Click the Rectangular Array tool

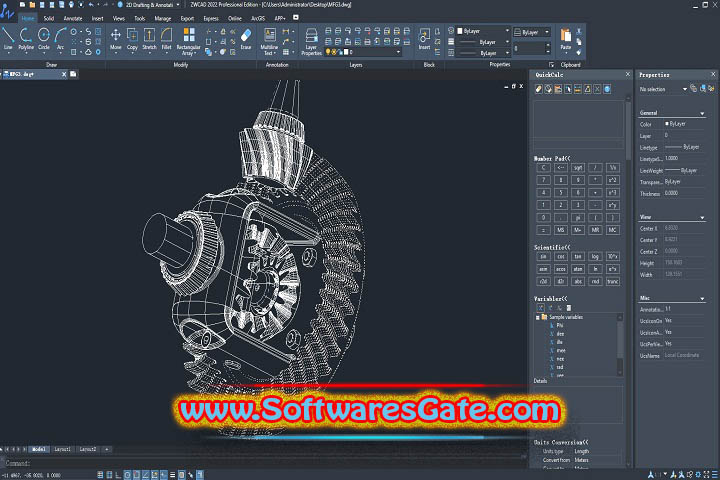(x=188, y=41)
